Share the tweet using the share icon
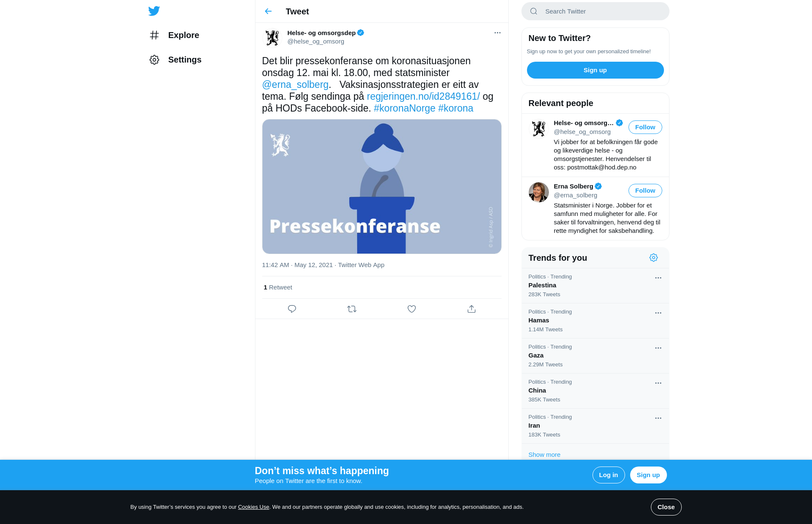The width and height of the screenshot is (812, 524). tap(472, 309)
